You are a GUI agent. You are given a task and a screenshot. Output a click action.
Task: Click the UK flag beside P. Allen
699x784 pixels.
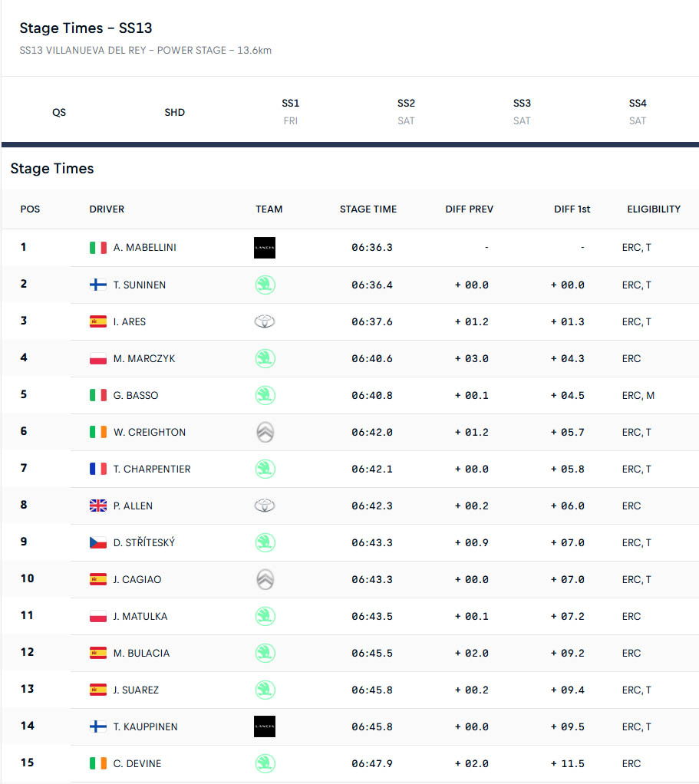click(98, 506)
